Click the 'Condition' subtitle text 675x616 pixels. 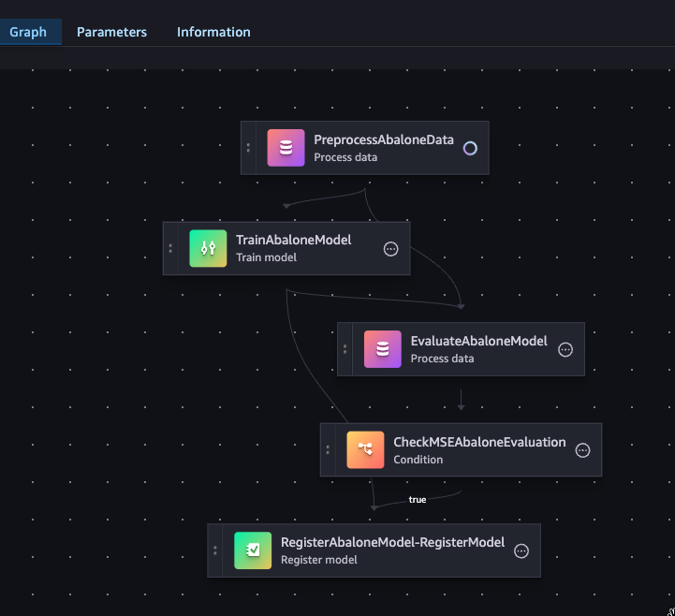(x=418, y=460)
